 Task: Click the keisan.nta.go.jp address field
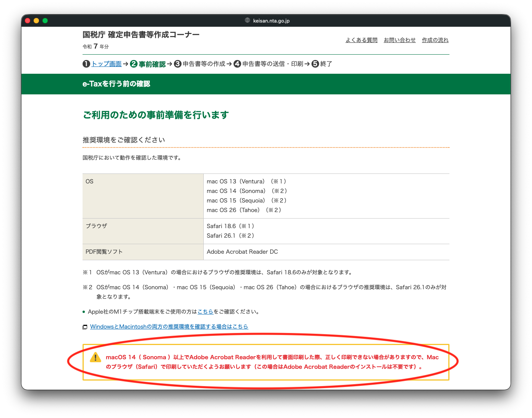[271, 21]
